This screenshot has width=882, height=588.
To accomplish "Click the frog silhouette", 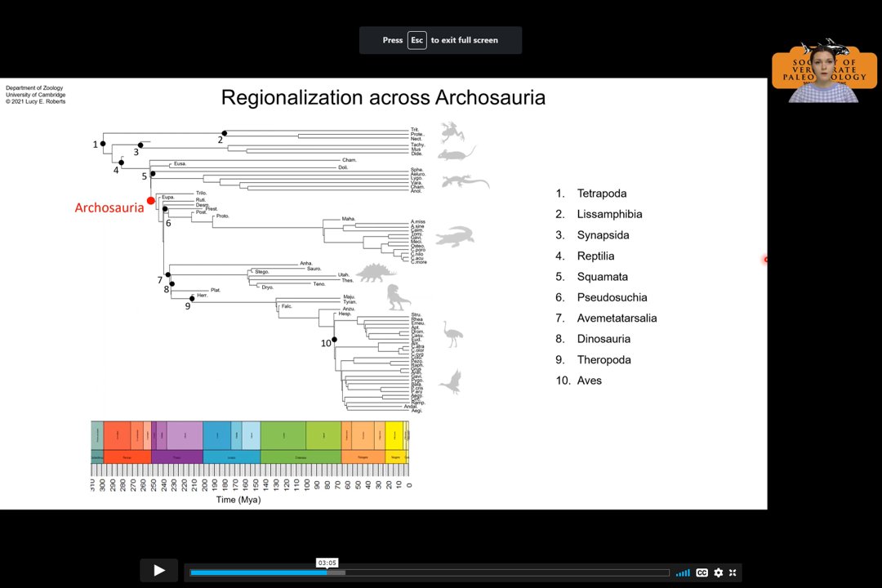I will [452, 132].
